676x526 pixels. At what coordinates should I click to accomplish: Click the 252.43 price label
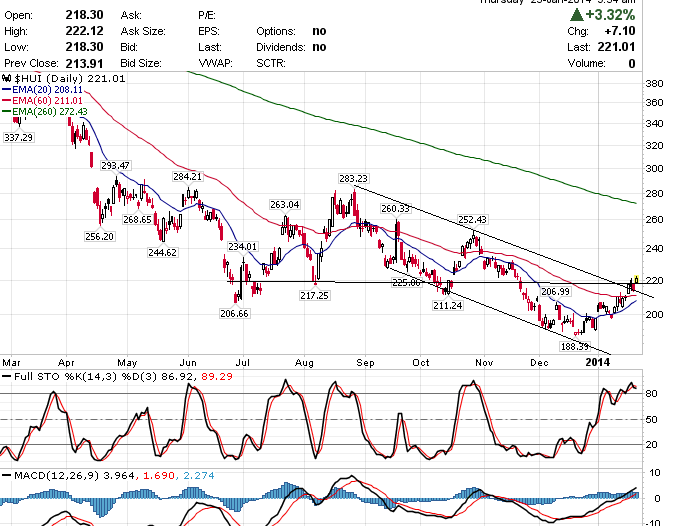tap(472, 219)
